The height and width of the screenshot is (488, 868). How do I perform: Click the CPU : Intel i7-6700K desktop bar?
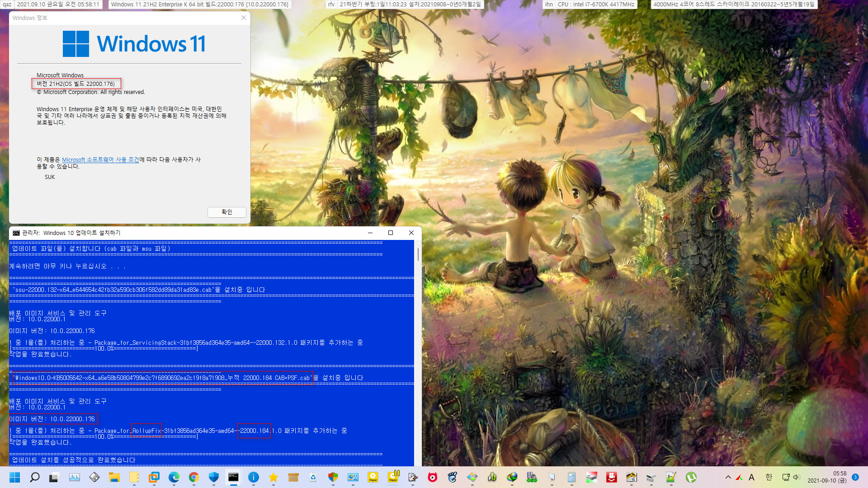(x=596, y=5)
